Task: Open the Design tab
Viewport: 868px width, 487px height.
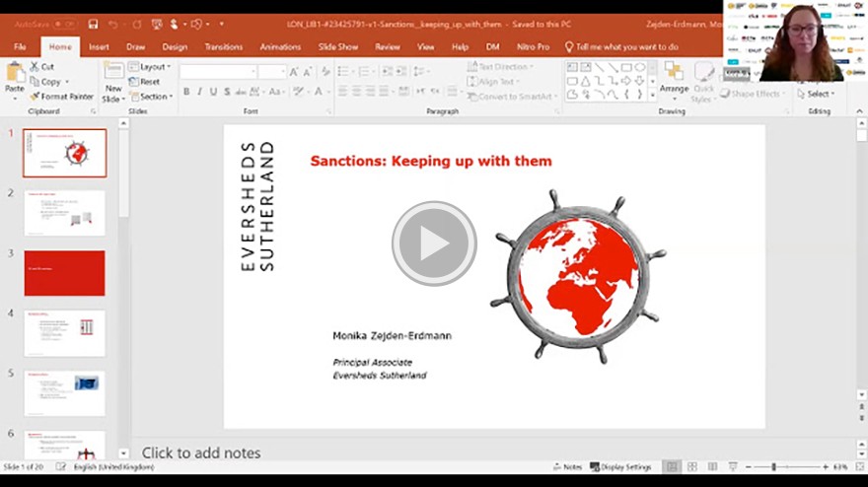Action: pos(175,47)
